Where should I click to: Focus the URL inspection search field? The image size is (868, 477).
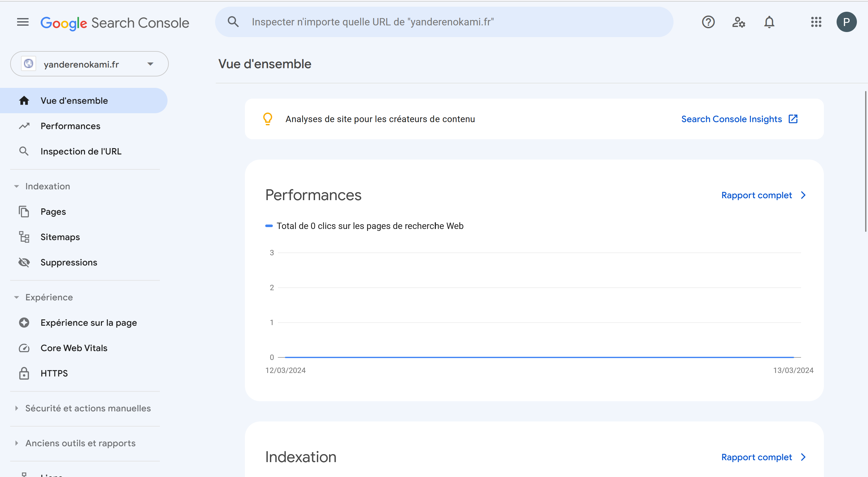pyautogui.click(x=444, y=22)
